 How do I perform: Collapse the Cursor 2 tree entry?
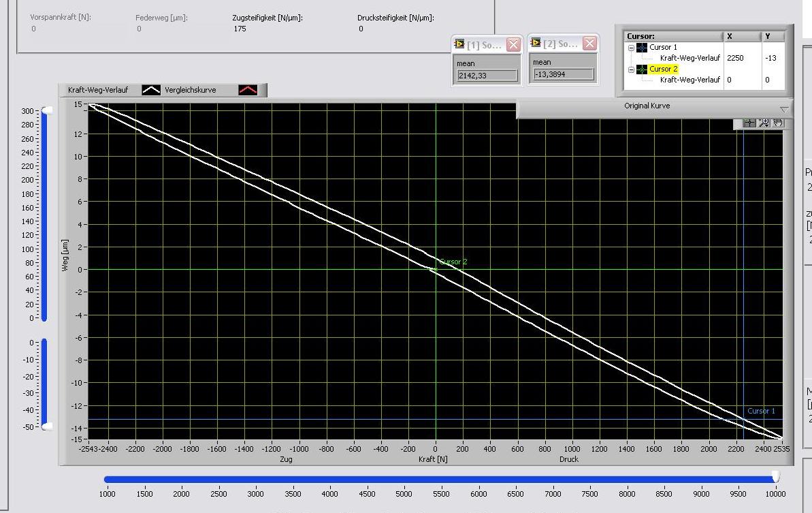click(631, 69)
